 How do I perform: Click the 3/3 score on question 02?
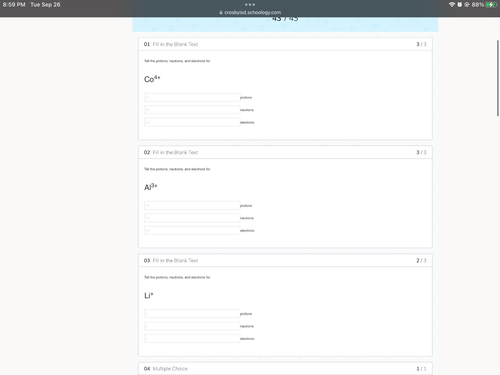[421, 152]
